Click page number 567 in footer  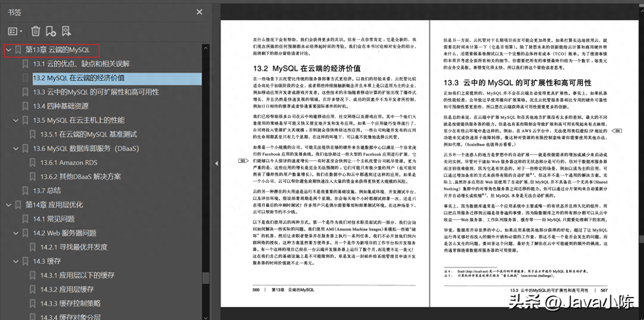(604, 290)
